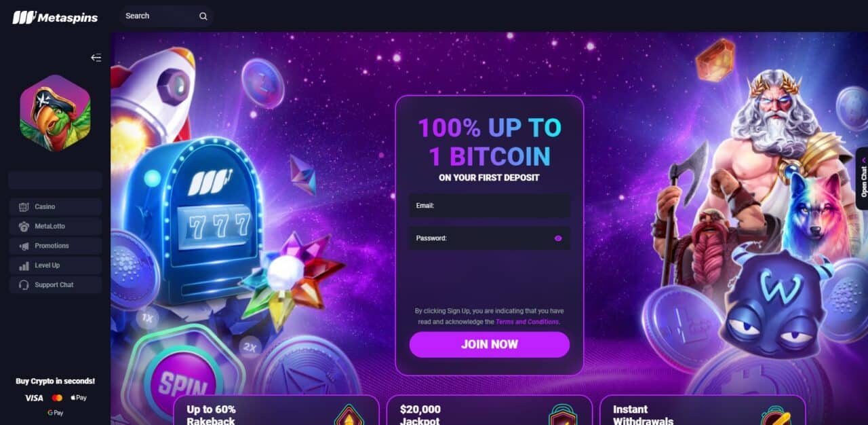Click the Metaspins logo
The image size is (868, 425).
point(55,17)
